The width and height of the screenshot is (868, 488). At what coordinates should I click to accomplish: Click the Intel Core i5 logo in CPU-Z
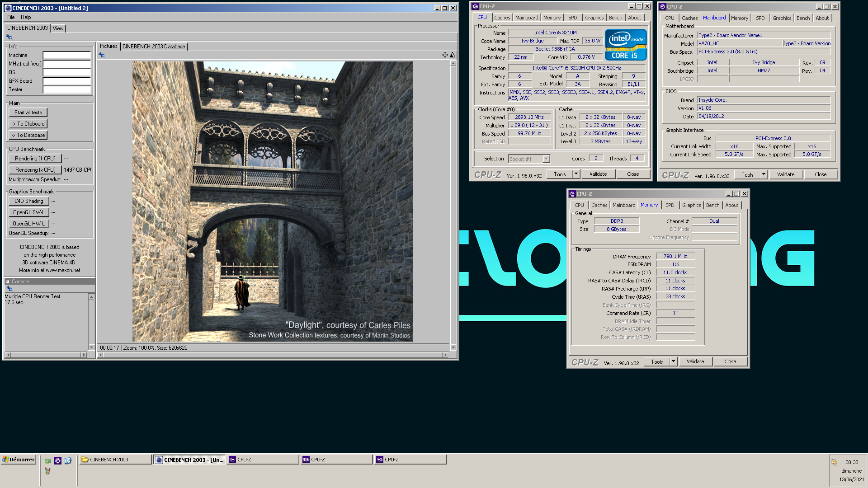pos(626,45)
